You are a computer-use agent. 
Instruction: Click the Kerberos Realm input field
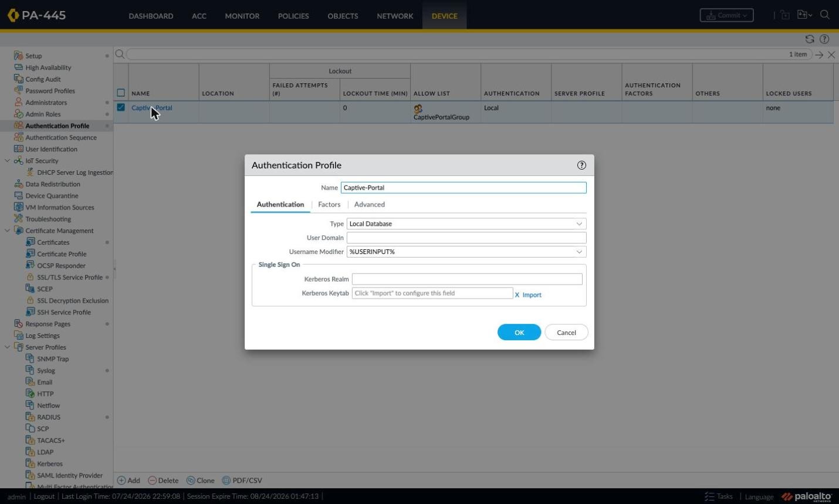click(467, 279)
